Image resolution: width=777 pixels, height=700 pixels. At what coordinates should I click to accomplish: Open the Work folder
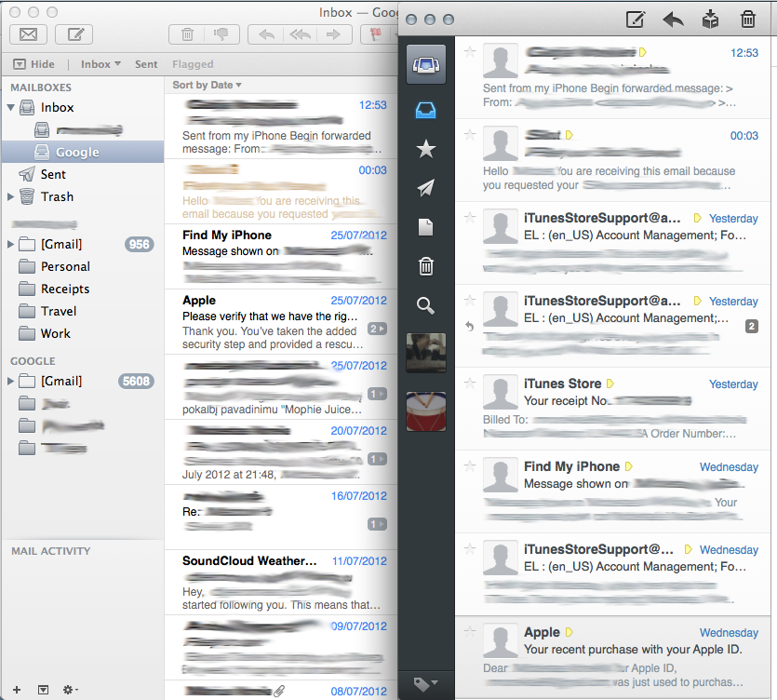click(x=83, y=333)
